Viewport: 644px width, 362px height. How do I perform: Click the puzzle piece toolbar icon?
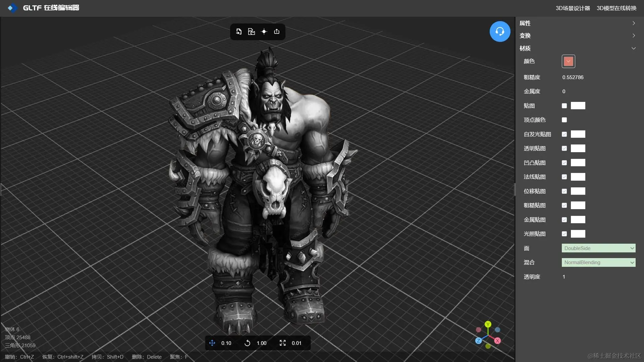[251, 32]
